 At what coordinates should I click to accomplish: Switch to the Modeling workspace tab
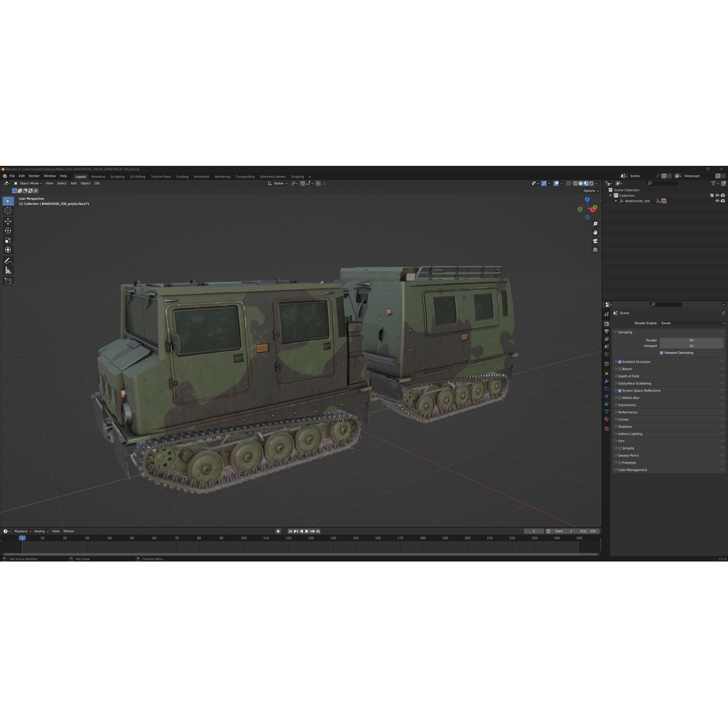coord(98,177)
